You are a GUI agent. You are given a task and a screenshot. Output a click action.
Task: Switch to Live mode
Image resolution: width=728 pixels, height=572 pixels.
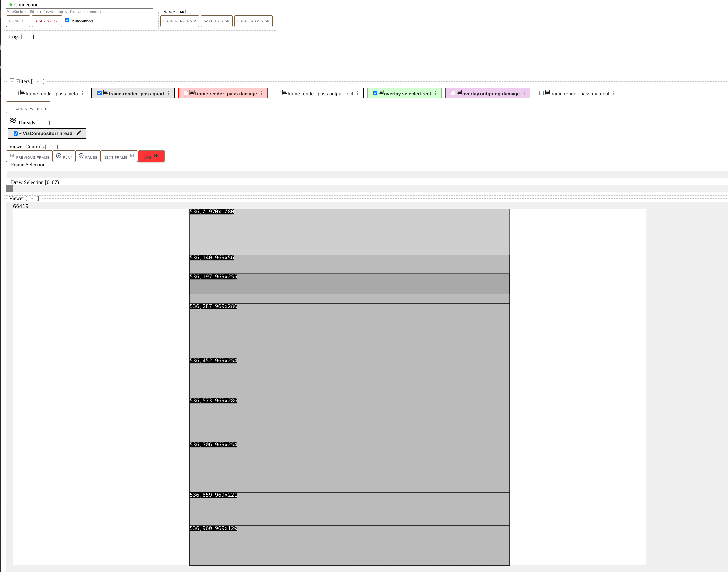[x=151, y=156]
